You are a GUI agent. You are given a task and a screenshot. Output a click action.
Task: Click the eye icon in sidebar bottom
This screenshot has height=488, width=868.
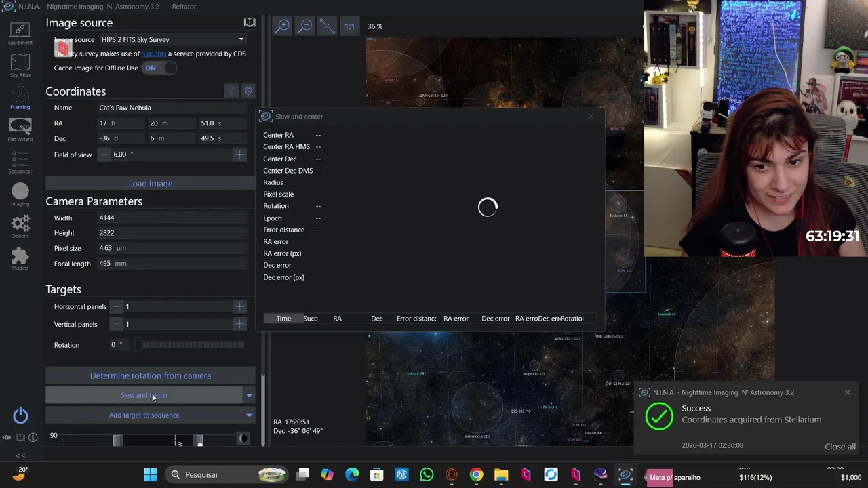[7, 438]
